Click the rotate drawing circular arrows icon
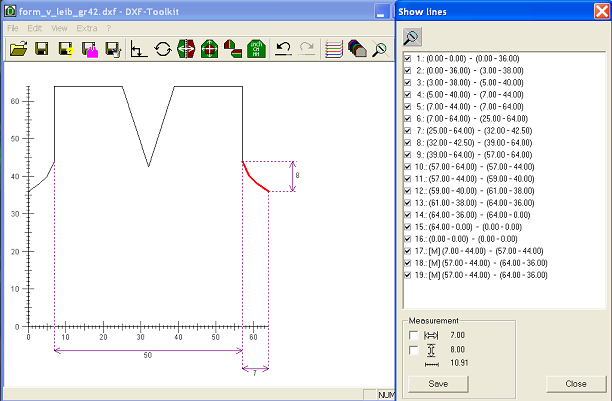Viewport: 612px width, 401px height. tap(162, 48)
